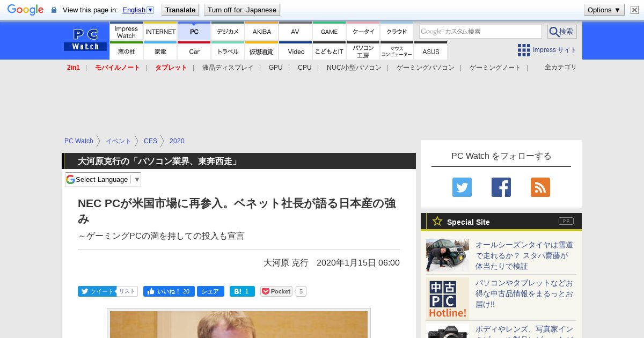The height and width of the screenshot is (338, 644).
Task: Open the AKIBA tab
Action: coord(262,31)
